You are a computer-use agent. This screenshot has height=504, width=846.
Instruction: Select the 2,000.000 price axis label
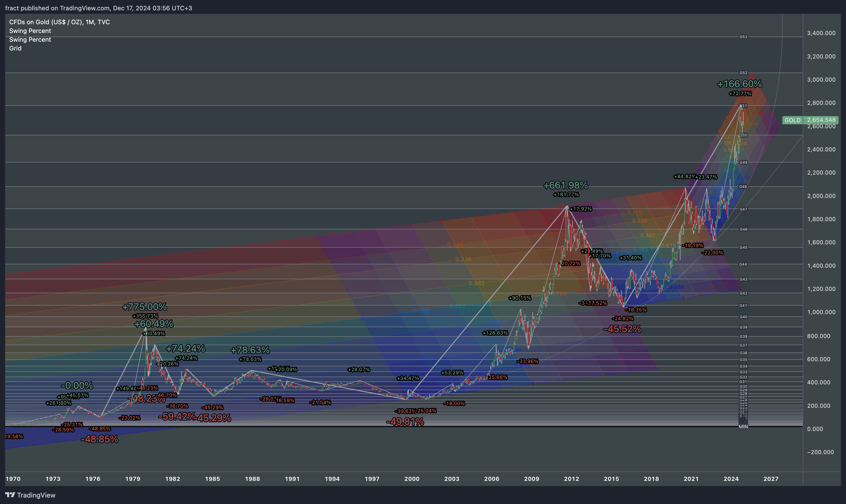[x=821, y=196]
